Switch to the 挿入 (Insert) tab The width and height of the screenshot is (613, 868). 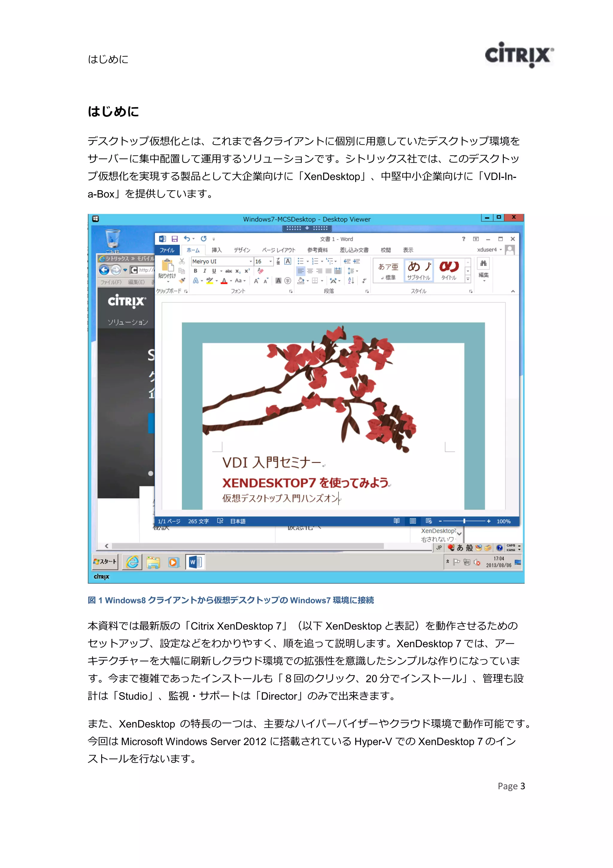216,250
